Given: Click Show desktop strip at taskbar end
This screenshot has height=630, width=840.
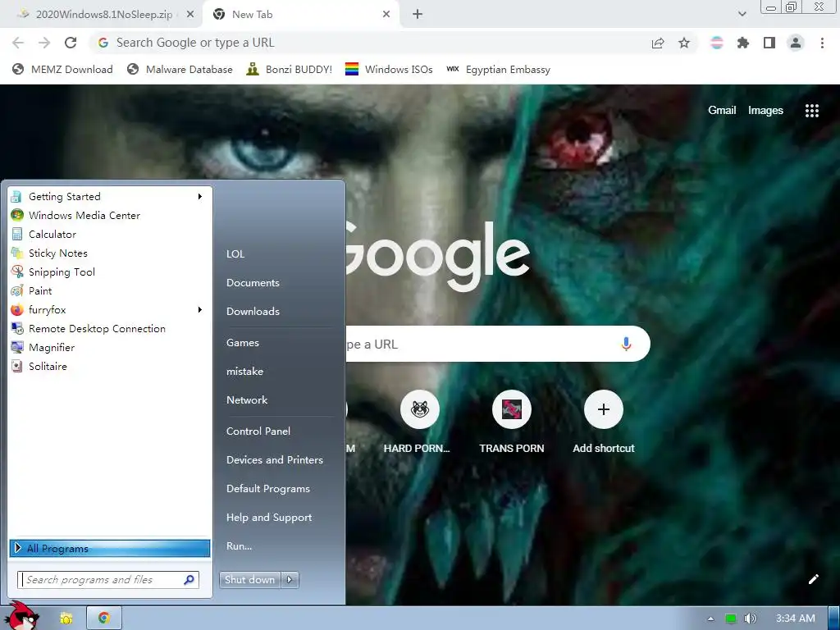Looking at the screenshot, I should point(834,619).
